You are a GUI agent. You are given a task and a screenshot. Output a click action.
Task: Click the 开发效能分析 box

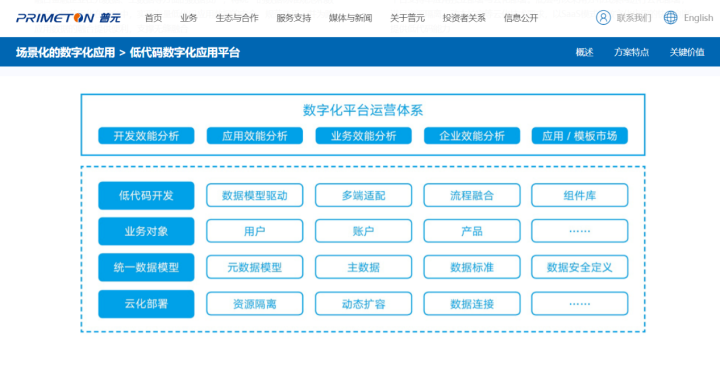click(146, 136)
